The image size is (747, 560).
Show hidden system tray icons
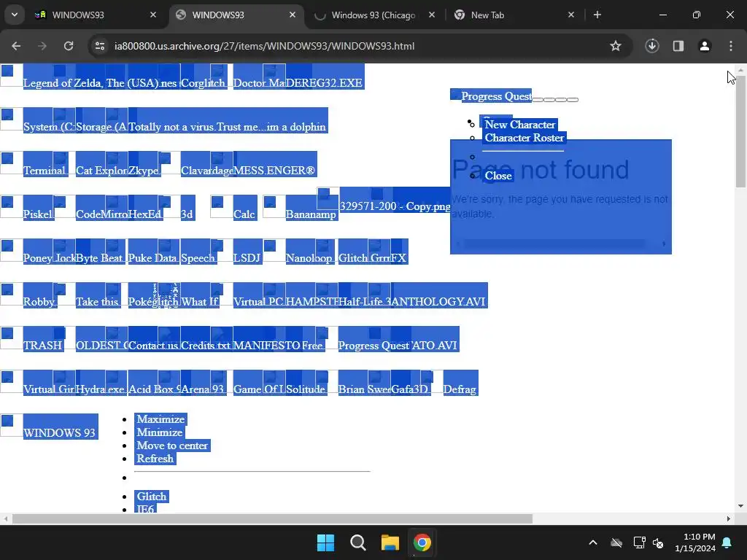click(x=593, y=542)
